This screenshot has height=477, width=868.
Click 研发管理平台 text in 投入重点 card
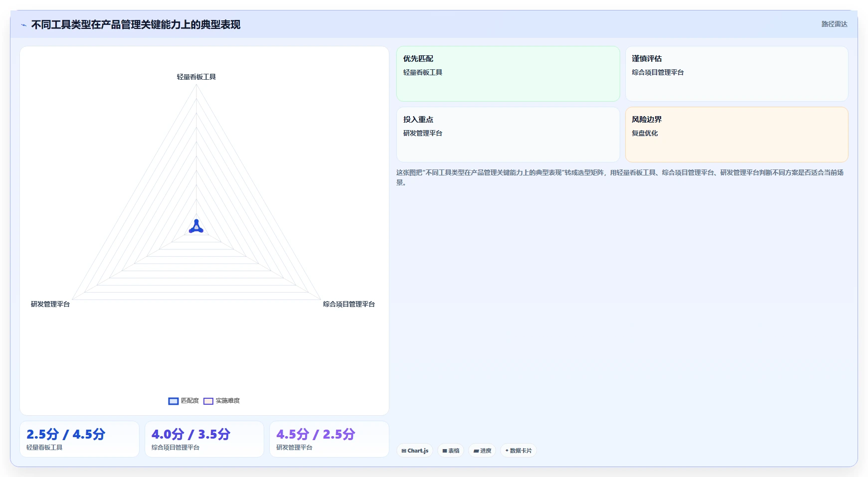pyautogui.click(x=423, y=133)
